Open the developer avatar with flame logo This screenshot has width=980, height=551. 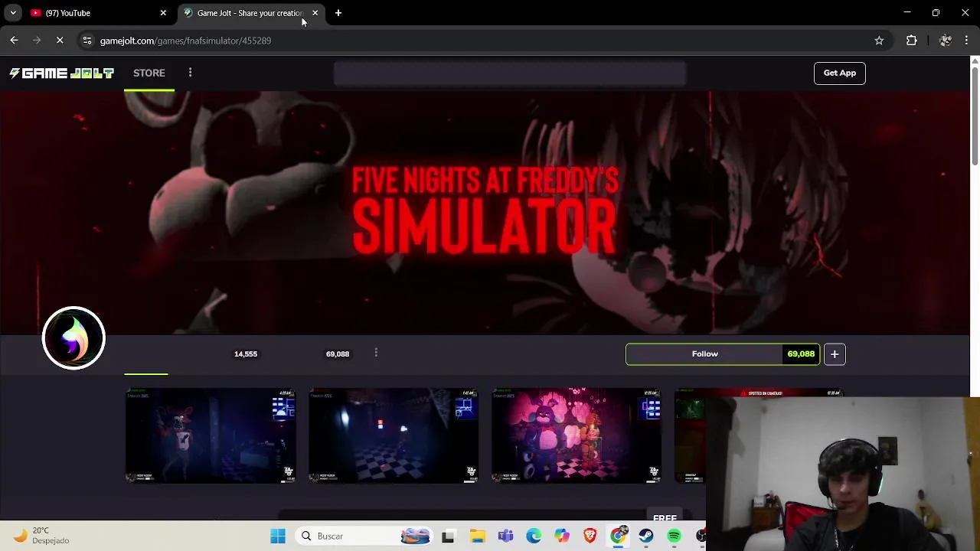point(73,337)
